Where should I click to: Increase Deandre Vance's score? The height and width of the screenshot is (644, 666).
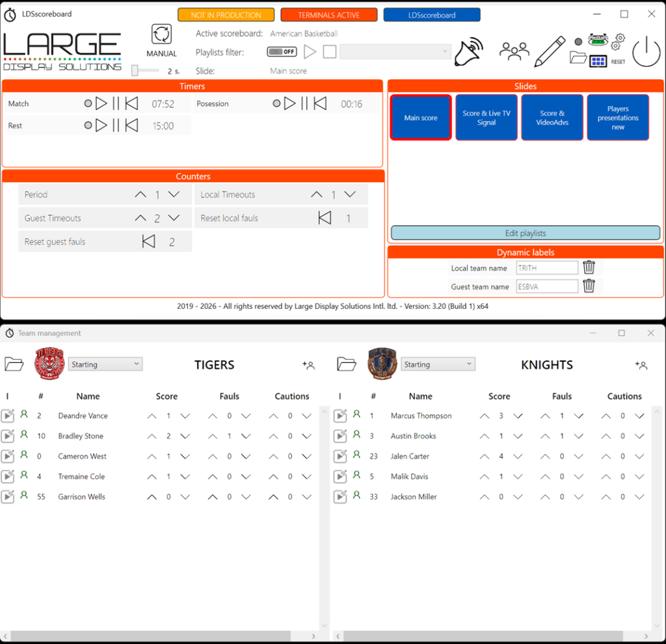pyautogui.click(x=152, y=416)
